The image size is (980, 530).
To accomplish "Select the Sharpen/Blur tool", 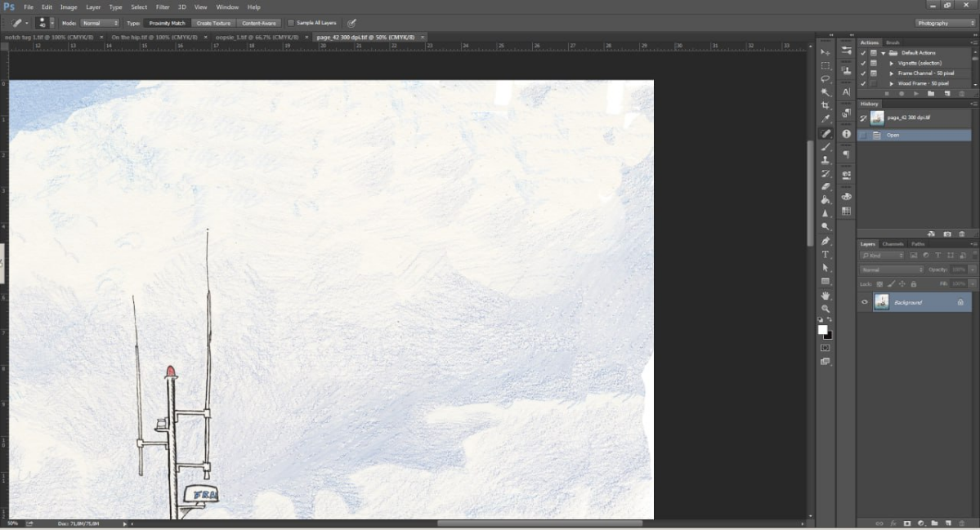I will (x=826, y=213).
